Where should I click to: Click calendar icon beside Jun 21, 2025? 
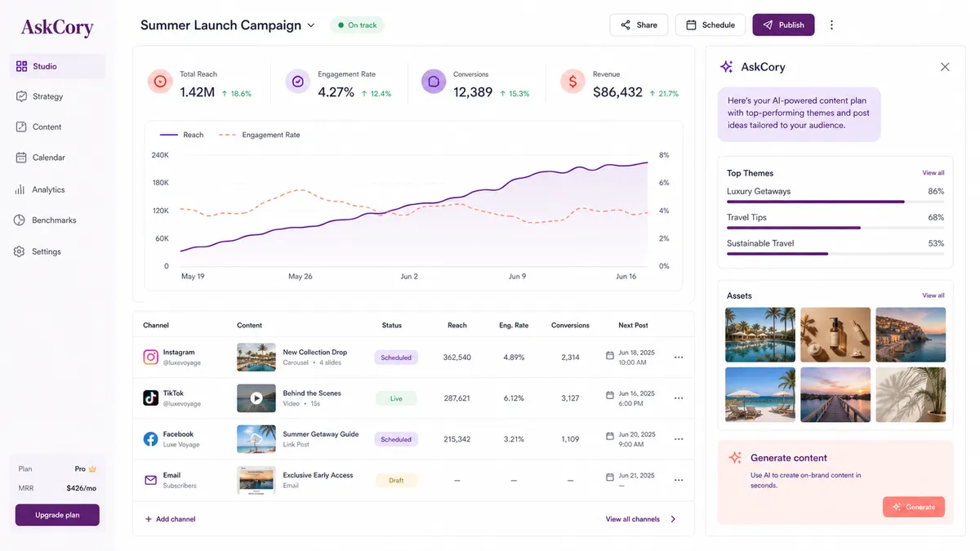point(610,477)
